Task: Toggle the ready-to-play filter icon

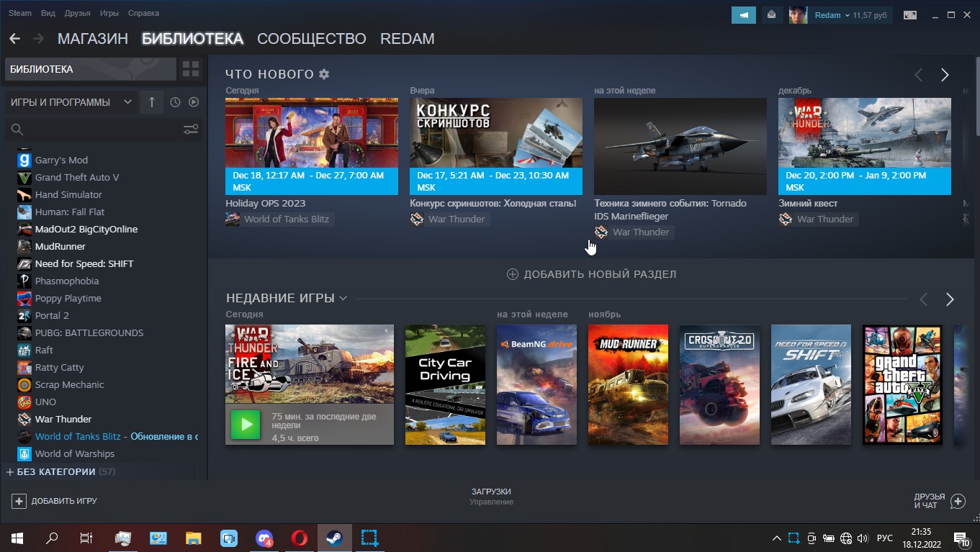Action: [x=194, y=102]
